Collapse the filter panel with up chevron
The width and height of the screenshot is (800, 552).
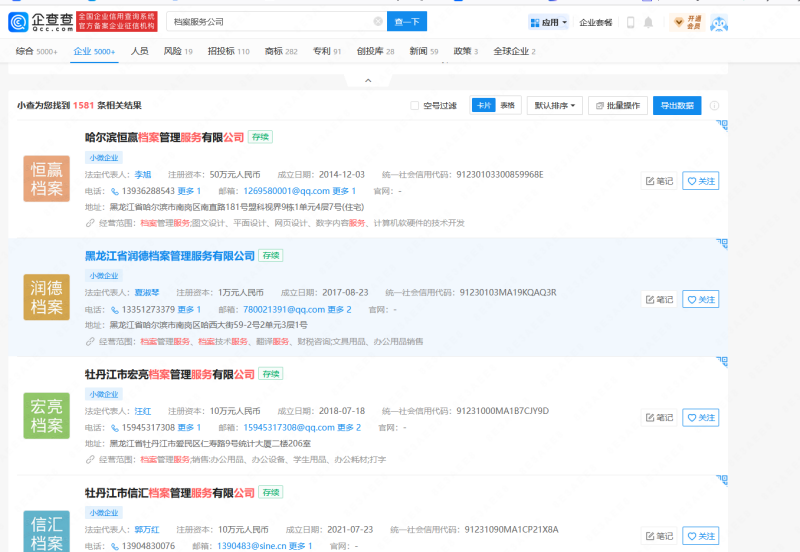(x=368, y=81)
